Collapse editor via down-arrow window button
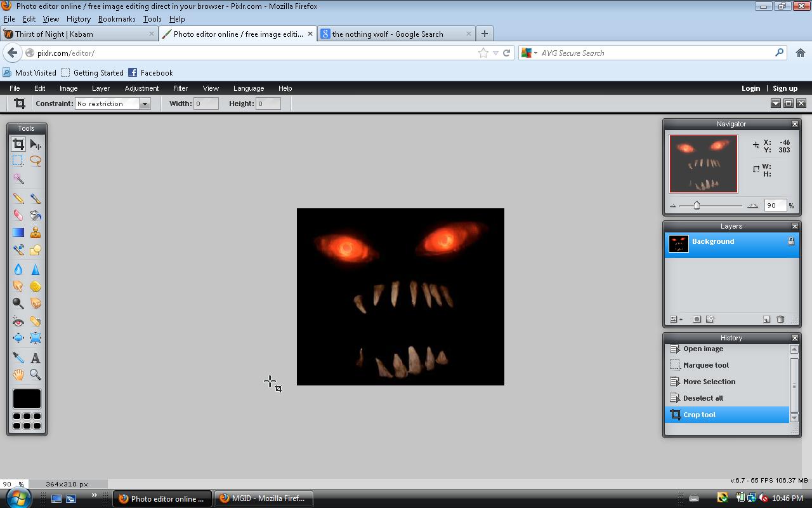This screenshot has height=508, width=812. pos(775,104)
